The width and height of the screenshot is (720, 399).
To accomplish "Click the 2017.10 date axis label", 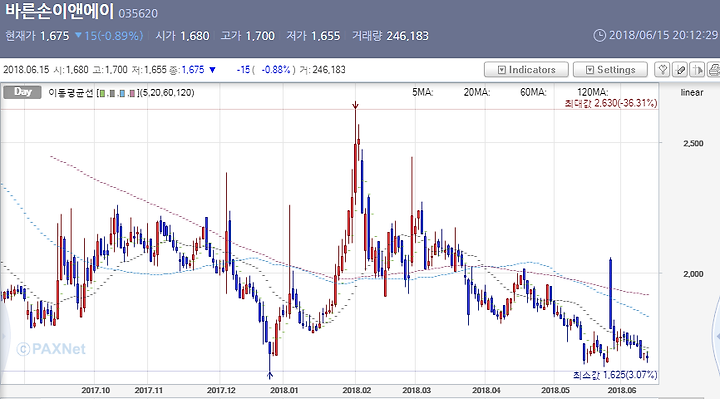I will click(x=96, y=390).
